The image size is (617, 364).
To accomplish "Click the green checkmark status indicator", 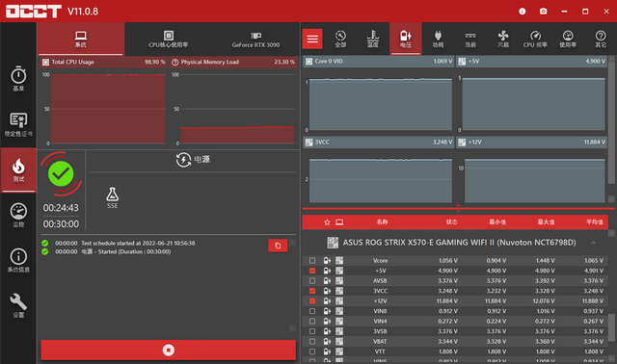I will point(61,173).
